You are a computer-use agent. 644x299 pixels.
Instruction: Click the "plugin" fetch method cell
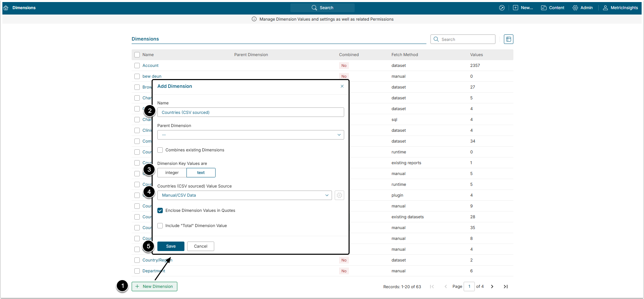(x=397, y=195)
